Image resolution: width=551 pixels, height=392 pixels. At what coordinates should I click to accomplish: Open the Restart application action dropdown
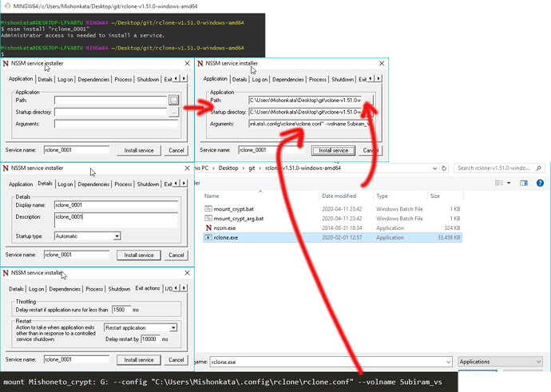coord(173,327)
